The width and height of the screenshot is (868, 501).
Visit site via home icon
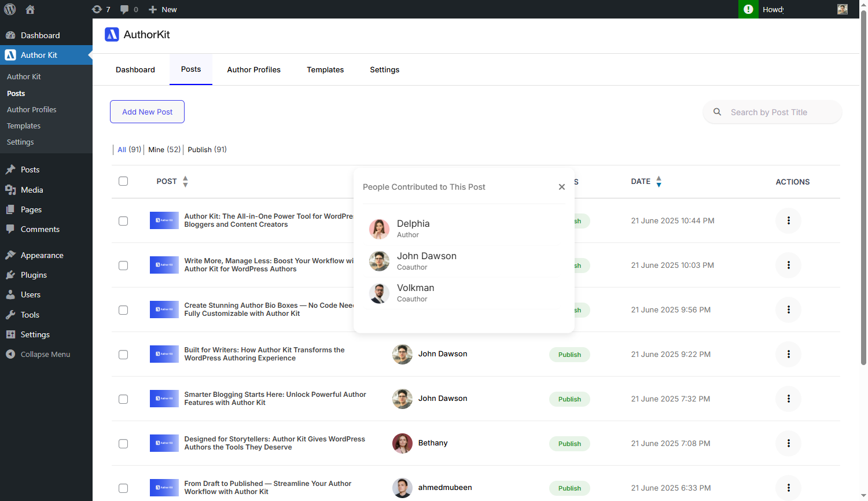pyautogui.click(x=30, y=9)
